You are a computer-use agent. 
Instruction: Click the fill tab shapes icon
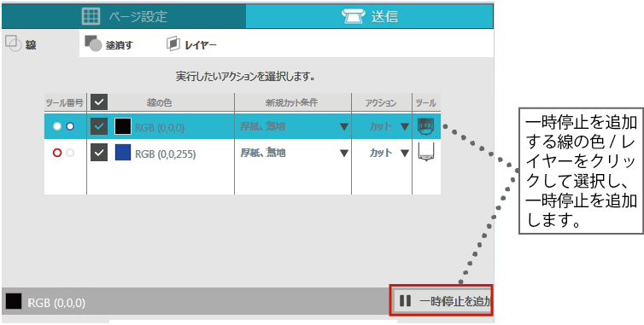pyautogui.click(x=93, y=44)
